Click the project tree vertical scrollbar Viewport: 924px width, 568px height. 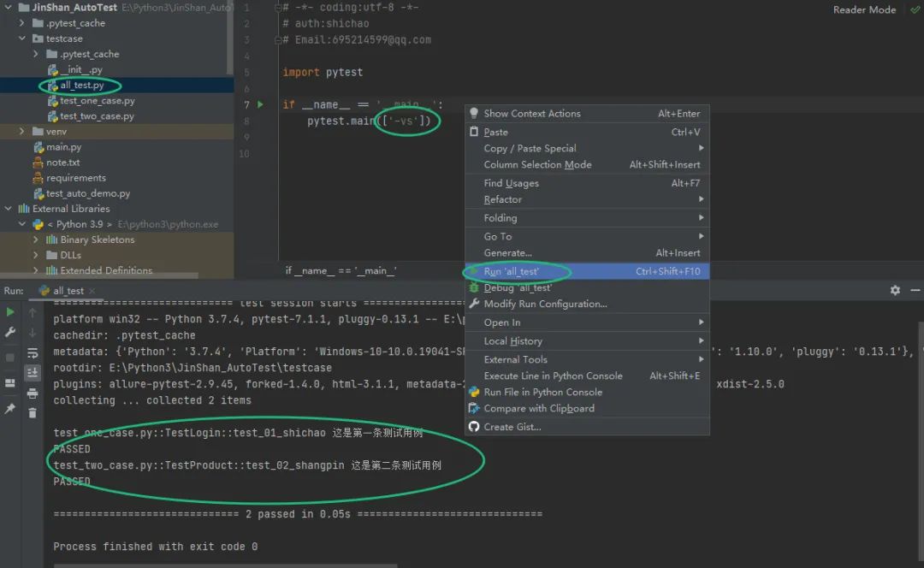tap(230, 38)
